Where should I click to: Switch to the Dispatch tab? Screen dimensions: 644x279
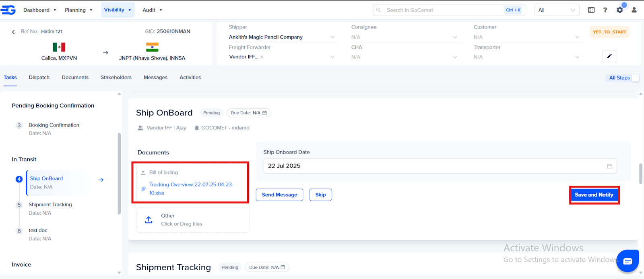point(39,78)
